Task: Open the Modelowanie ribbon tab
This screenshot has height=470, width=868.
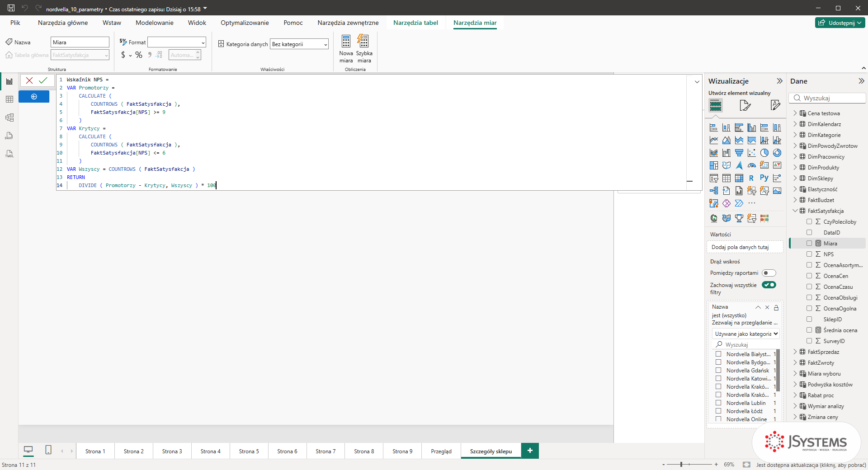Action: [155, 23]
